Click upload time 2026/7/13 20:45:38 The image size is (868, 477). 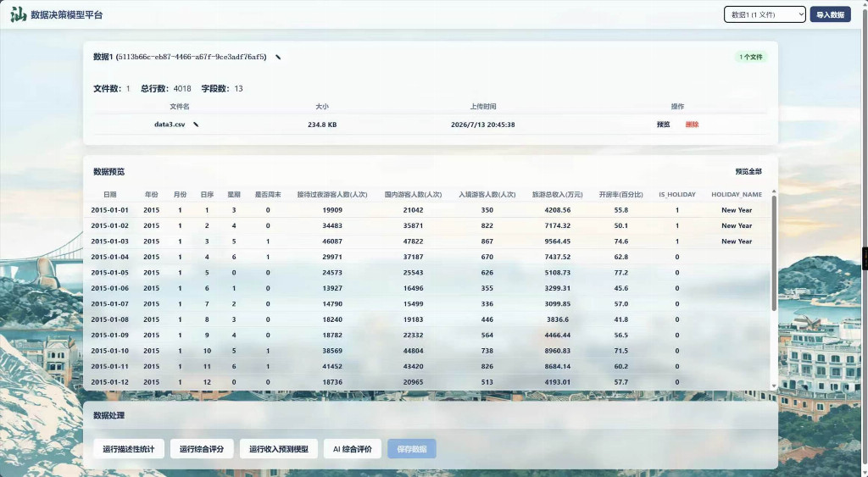click(x=482, y=125)
